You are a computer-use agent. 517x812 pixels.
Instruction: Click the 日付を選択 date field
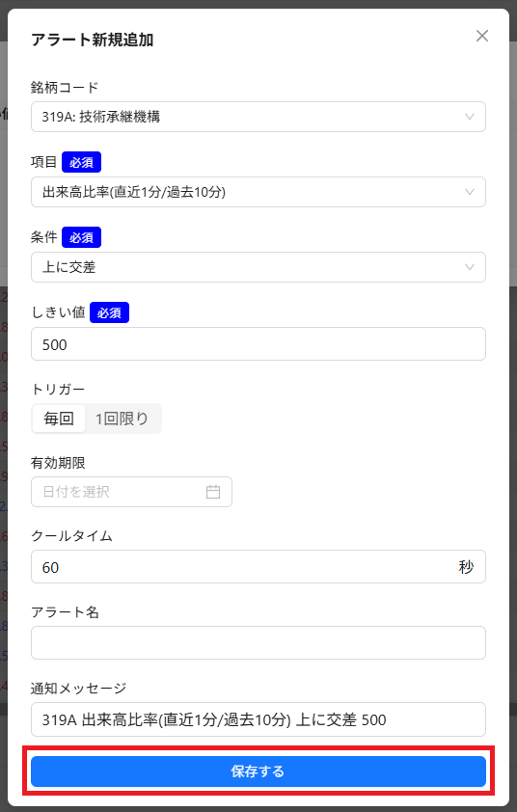[131, 492]
